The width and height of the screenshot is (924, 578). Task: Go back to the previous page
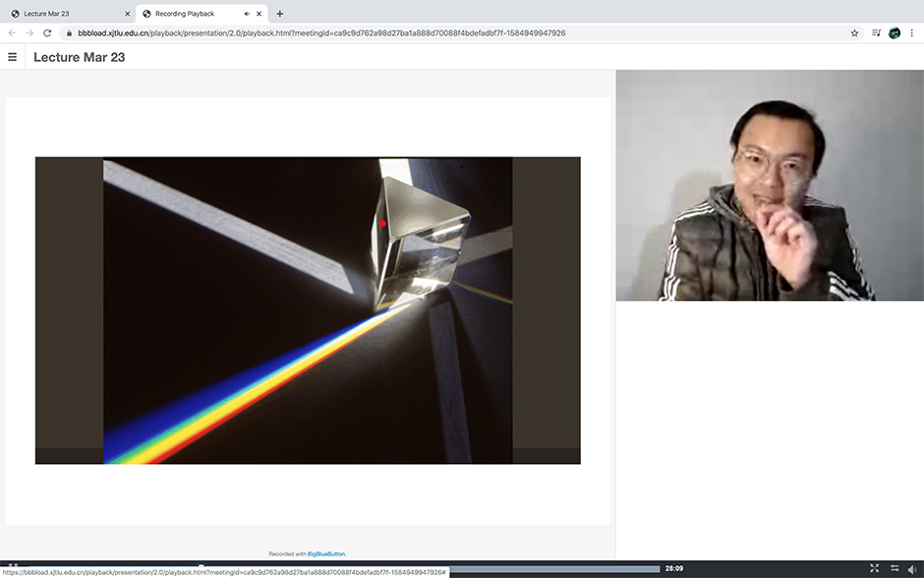pos(12,32)
